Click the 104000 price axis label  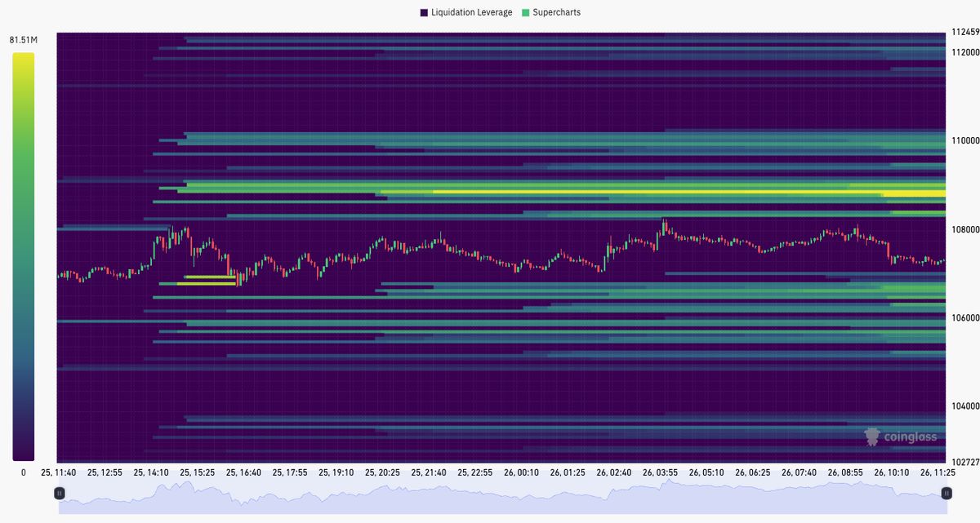tap(964, 406)
